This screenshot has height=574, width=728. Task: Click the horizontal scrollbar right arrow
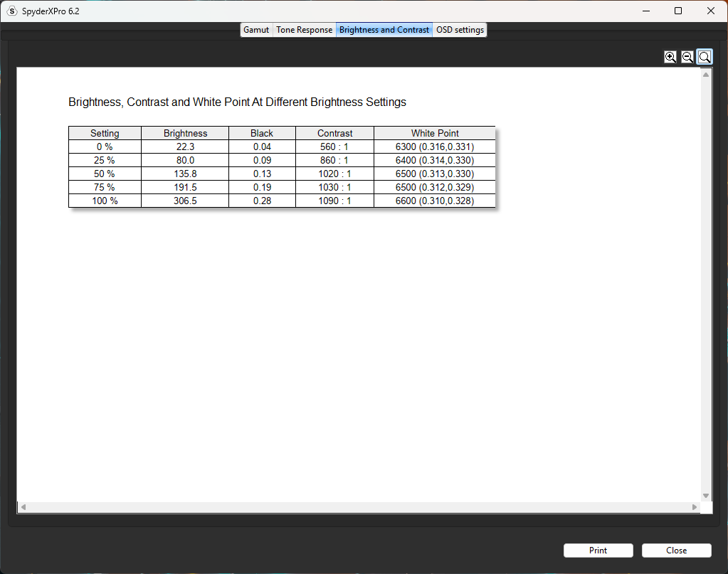695,507
